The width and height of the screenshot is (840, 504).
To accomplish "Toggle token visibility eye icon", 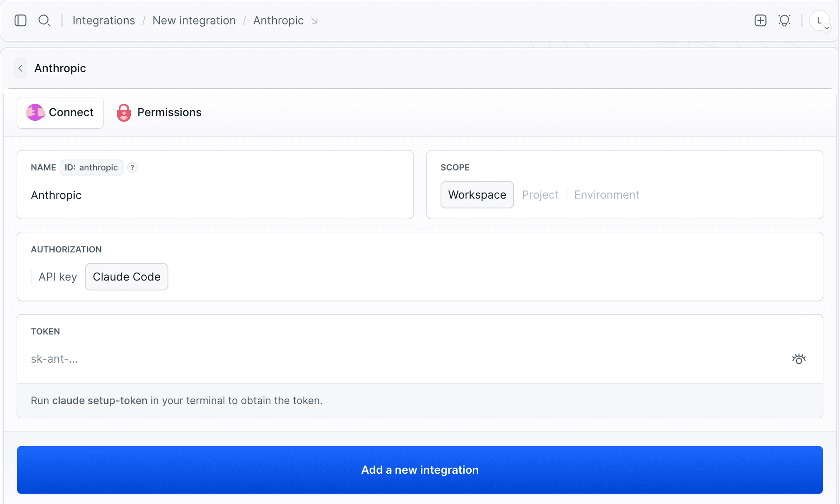I will tap(799, 359).
